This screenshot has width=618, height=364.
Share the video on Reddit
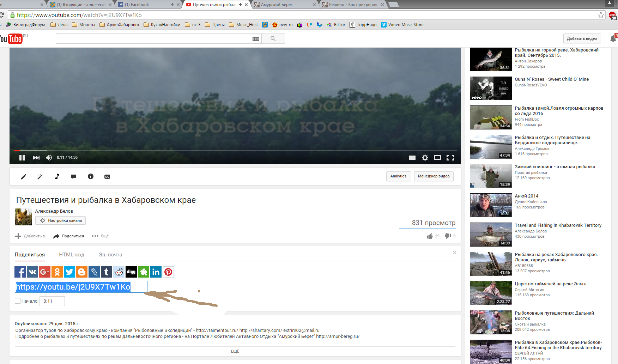click(x=119, y=272)
